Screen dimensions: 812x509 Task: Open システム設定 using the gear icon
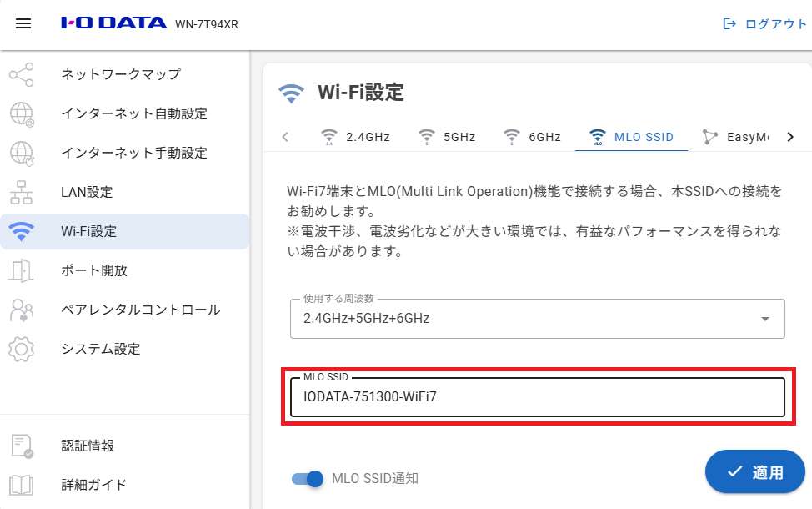click(x=22, y=349)
